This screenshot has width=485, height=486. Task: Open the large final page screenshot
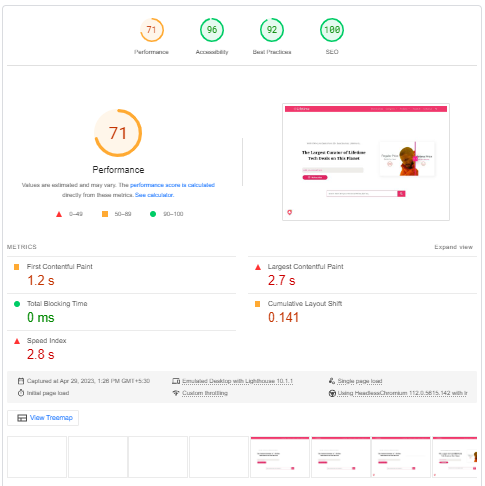pyautogui.click(x=366, y=162)
